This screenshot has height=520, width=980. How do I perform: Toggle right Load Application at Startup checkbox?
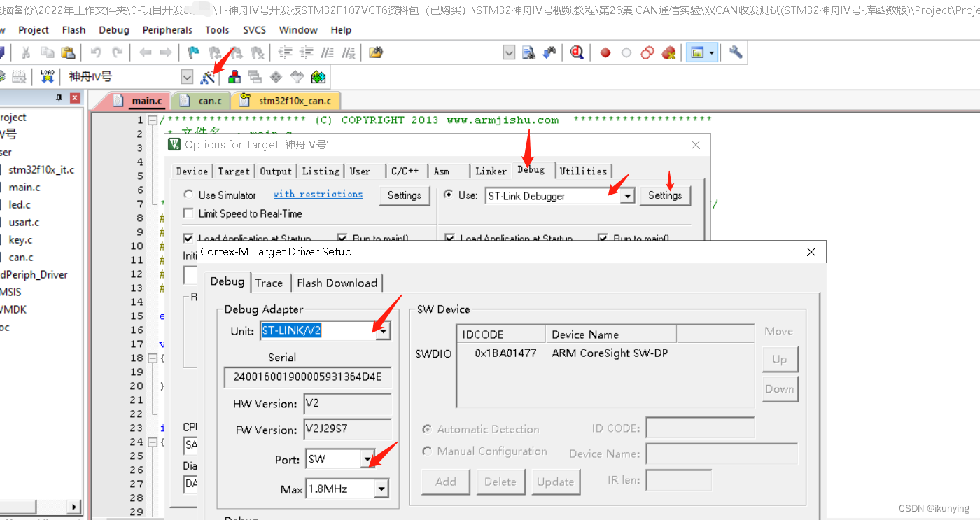(449, 238)
